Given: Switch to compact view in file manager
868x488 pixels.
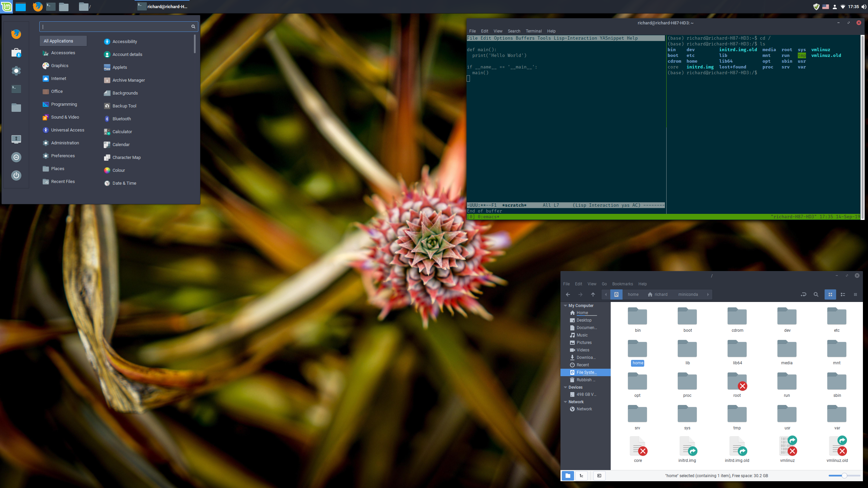Looking at the screenshot, I should click(855, 294).
